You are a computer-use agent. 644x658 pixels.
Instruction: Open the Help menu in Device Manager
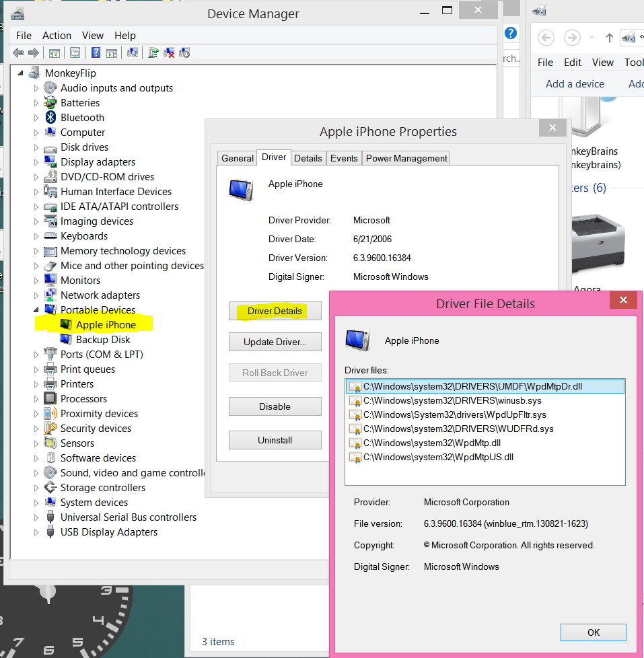[x=125, y=36]
